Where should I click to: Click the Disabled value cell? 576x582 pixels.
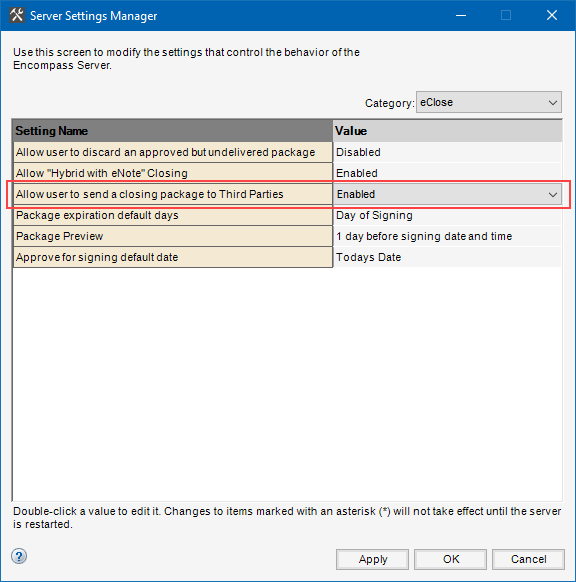click(447, 152)
